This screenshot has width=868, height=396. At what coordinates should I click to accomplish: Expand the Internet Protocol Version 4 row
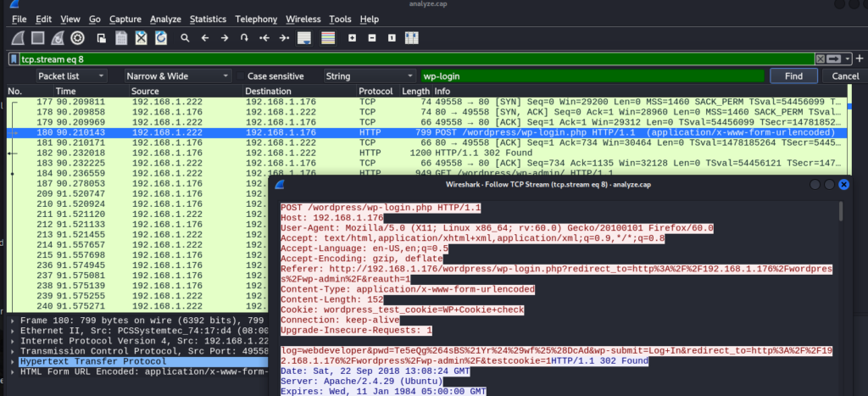tap(14, 341)
